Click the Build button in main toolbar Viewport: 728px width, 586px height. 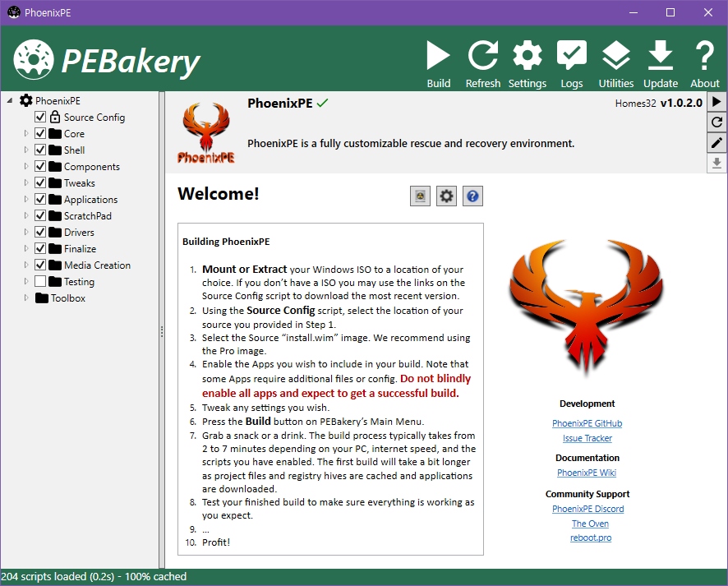439,64
